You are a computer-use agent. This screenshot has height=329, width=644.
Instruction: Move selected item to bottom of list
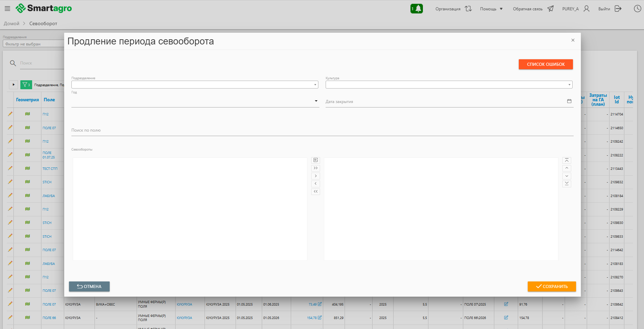(x=566, y=184)
